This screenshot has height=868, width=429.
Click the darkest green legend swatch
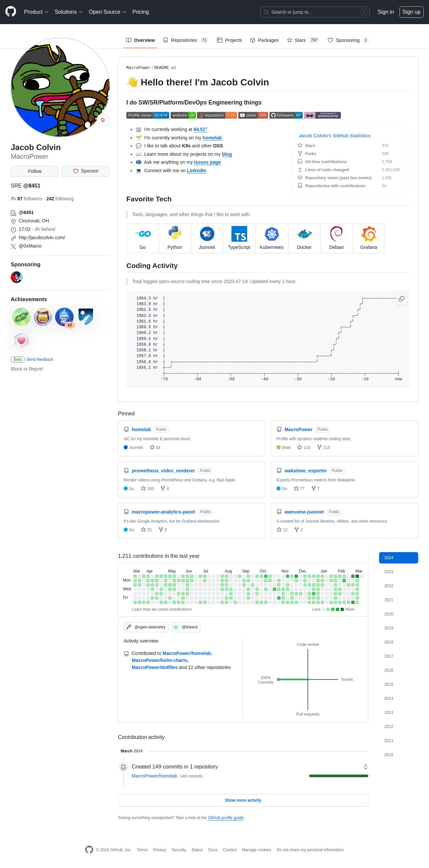[343, 610]
